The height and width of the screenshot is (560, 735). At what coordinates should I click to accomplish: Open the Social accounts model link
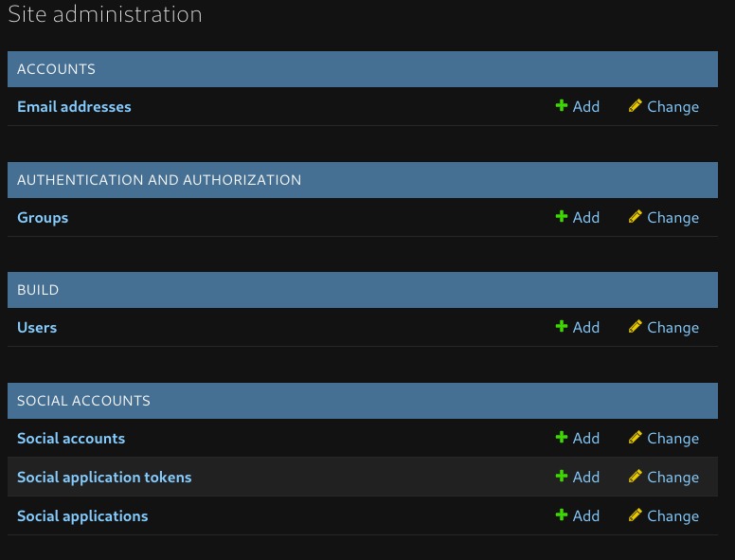pyautogui.click(x=71, y=438)
